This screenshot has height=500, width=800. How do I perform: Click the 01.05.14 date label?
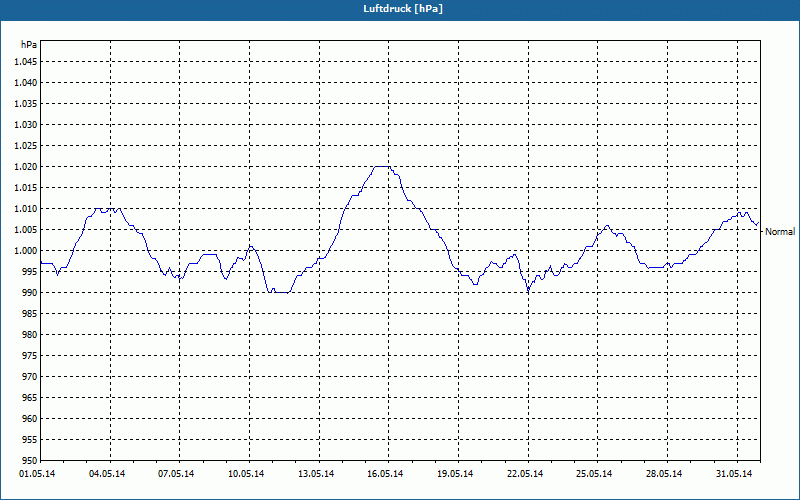(x=37, y=474)
